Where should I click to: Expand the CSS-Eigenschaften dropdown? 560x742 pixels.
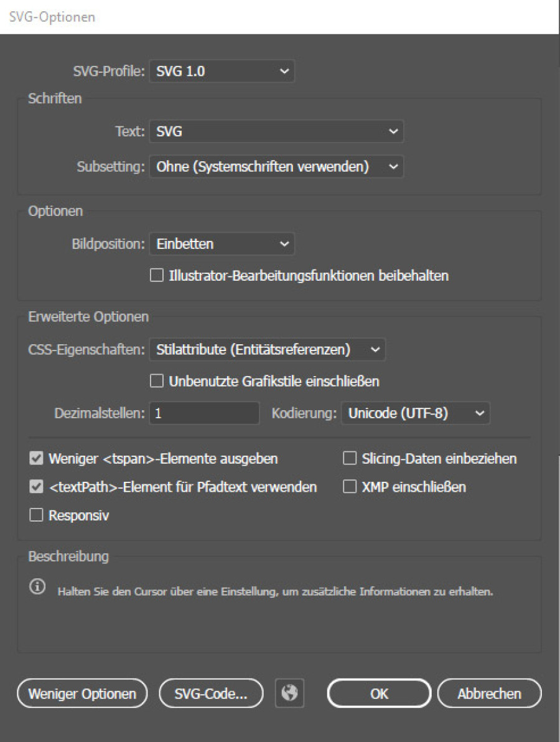point(267,350)
